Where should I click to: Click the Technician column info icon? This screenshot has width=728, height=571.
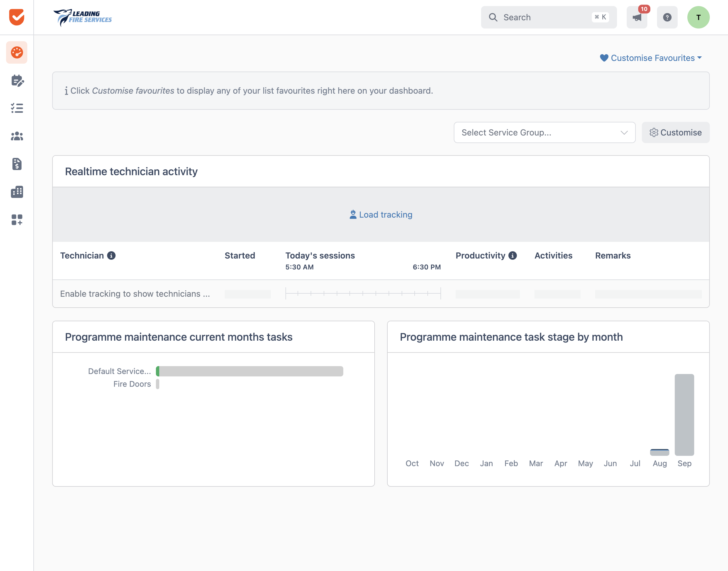click(111, 255)
